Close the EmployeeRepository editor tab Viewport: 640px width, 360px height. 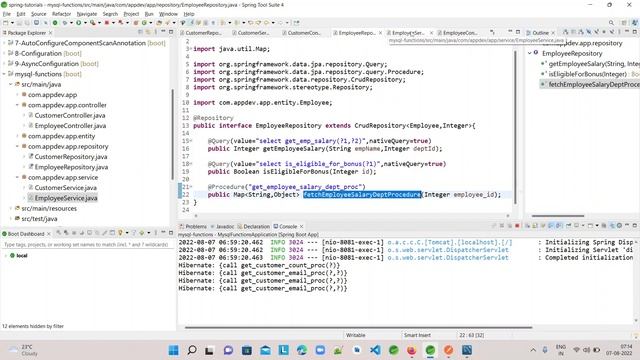(380, 33)
